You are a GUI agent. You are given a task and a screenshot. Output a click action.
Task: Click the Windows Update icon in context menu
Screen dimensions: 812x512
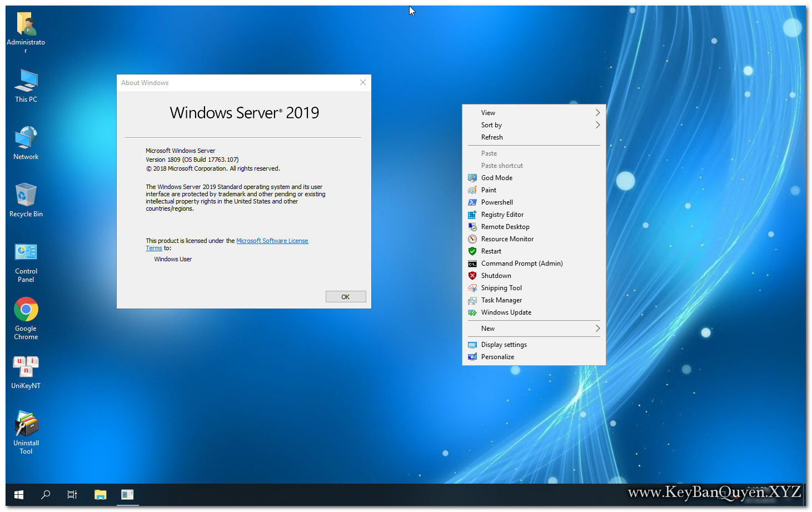click(472, 312)
